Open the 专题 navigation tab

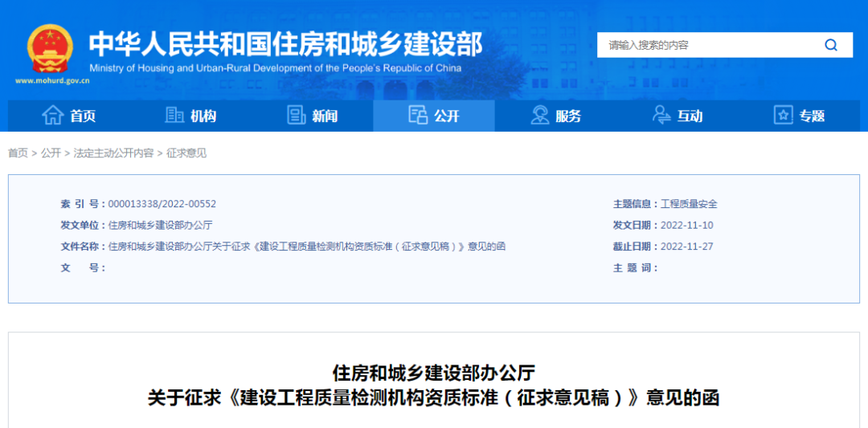tap(799, 116)
